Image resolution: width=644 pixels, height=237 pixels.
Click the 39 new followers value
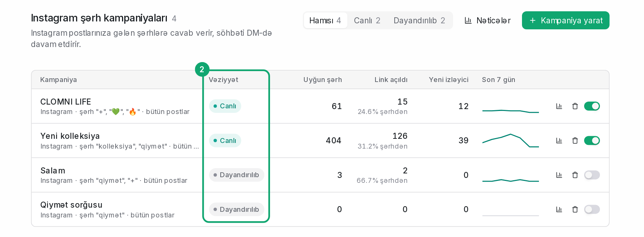[x=464, y=140]
